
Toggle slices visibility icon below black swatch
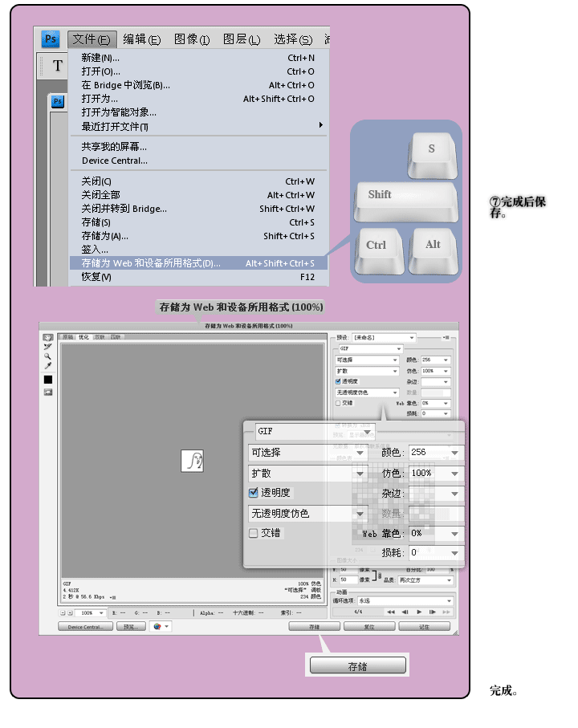point(48,392)
